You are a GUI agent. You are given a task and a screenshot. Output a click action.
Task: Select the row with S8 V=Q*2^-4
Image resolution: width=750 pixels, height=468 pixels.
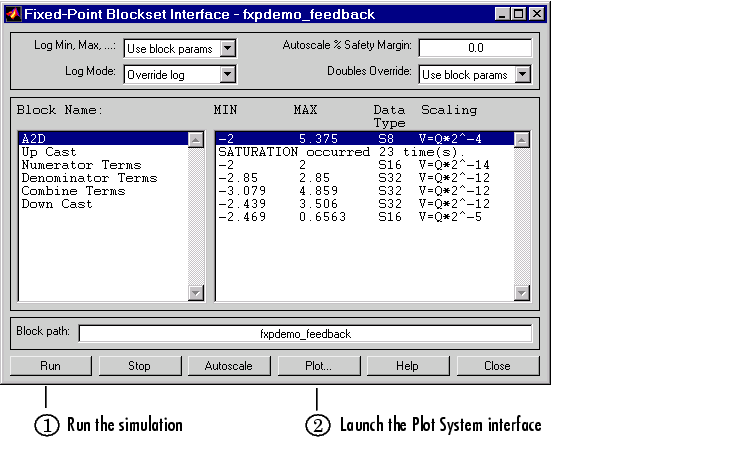(364, 139)
